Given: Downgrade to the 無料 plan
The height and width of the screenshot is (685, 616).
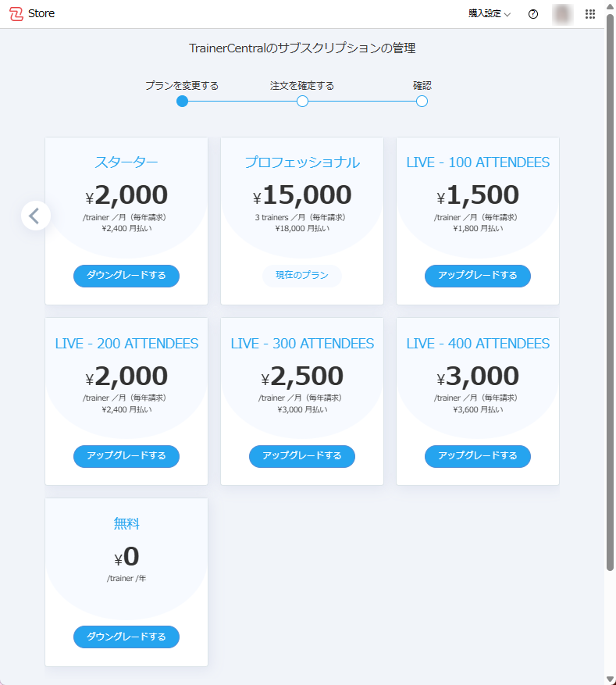Looking at the screenshot, I should [126, 637].
